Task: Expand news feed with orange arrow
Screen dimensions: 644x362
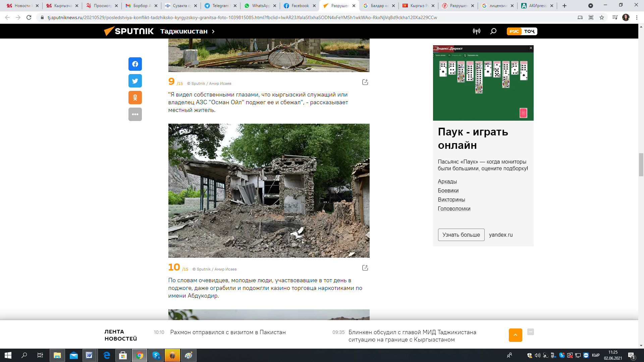Action: (515, 335)
